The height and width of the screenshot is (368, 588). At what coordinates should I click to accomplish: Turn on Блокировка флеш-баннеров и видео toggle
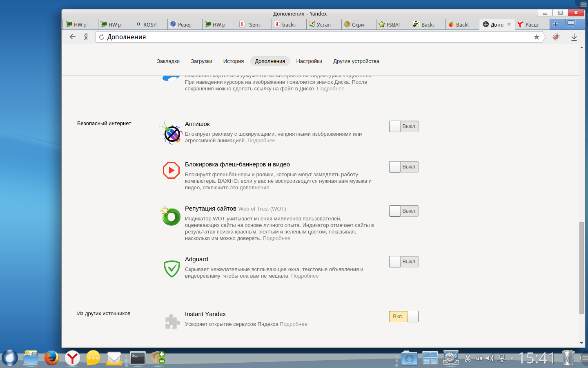[404, 167]
